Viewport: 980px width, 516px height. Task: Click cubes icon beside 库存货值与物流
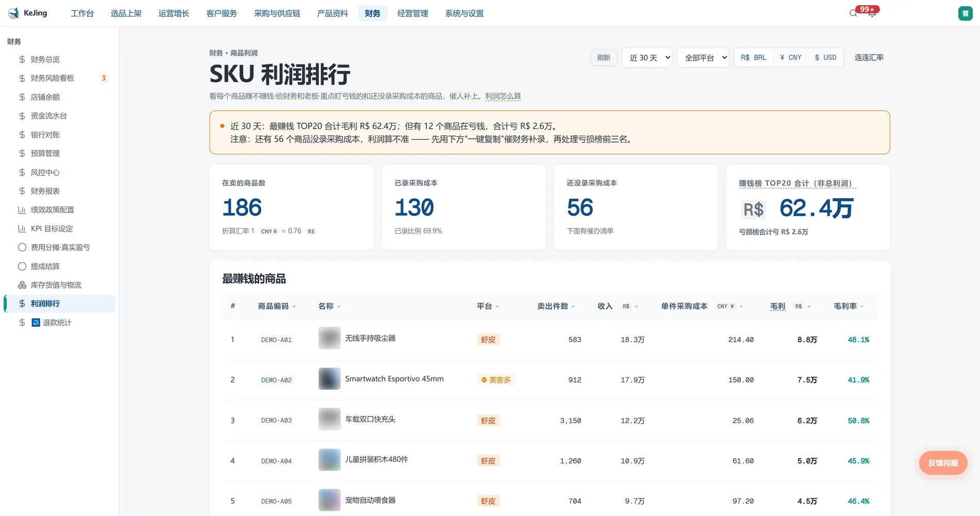click(x=22, y=285)
